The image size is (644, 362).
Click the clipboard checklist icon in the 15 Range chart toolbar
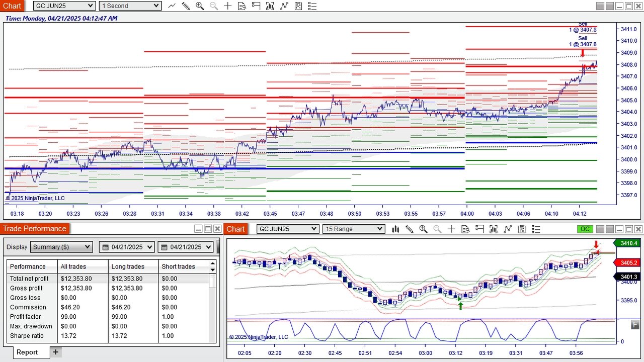pyautogui.click(x=522, y=229)
